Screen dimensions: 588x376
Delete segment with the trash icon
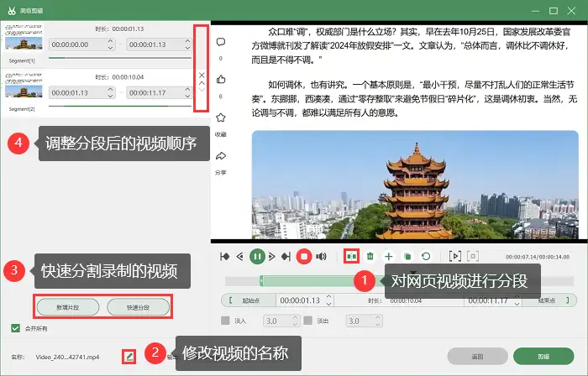click(370, 257)
